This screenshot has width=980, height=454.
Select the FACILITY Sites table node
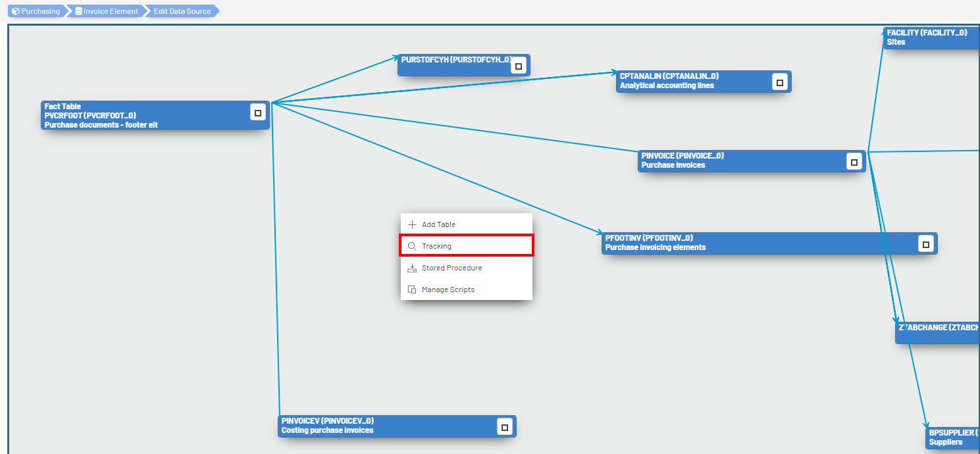[929, 38]
